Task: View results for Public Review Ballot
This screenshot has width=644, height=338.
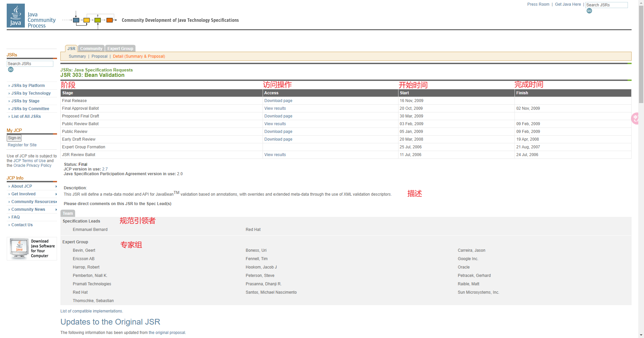Action: click(275, 124)
